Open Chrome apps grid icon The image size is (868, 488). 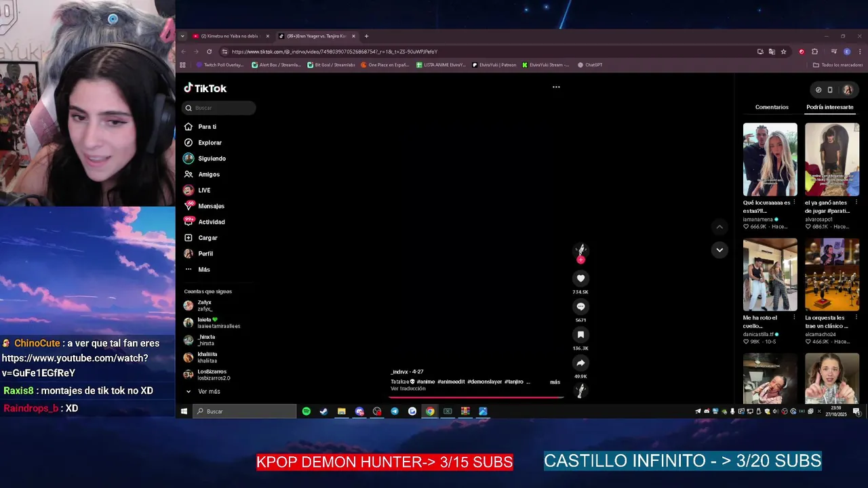click(x=182, y=65)
